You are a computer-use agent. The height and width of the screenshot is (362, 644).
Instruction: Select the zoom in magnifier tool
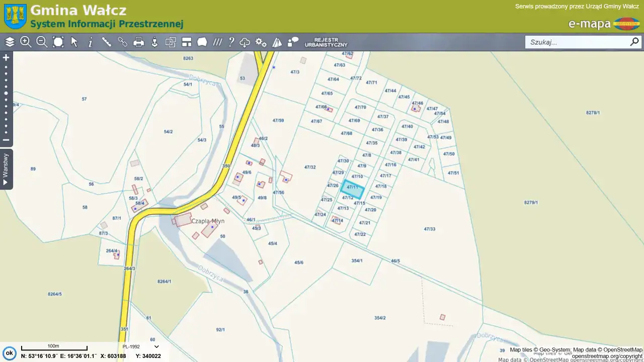click(x=26, y=42)
